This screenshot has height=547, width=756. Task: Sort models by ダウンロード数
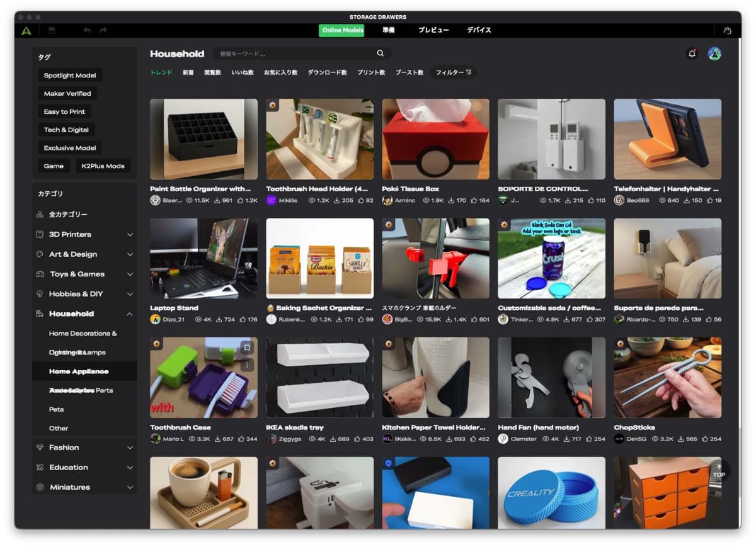[x=327, y=72]
